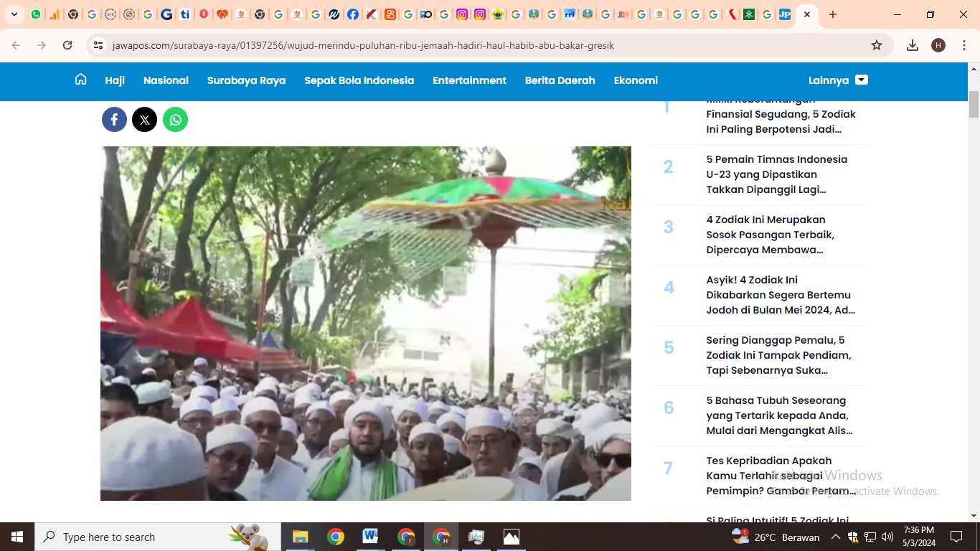Open article about 5 Bahasa Tubuh Seseorang
Viewport: 980px width, 551px height.
click(780, 415)
